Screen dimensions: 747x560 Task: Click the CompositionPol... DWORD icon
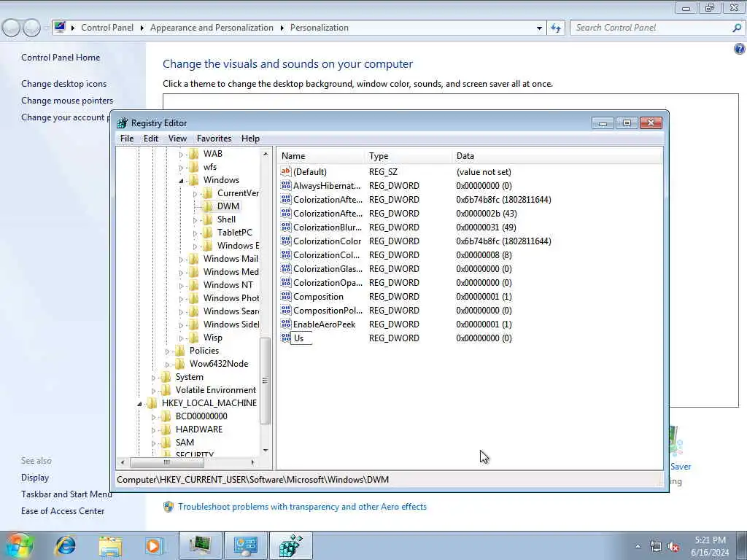click(286, 309)
